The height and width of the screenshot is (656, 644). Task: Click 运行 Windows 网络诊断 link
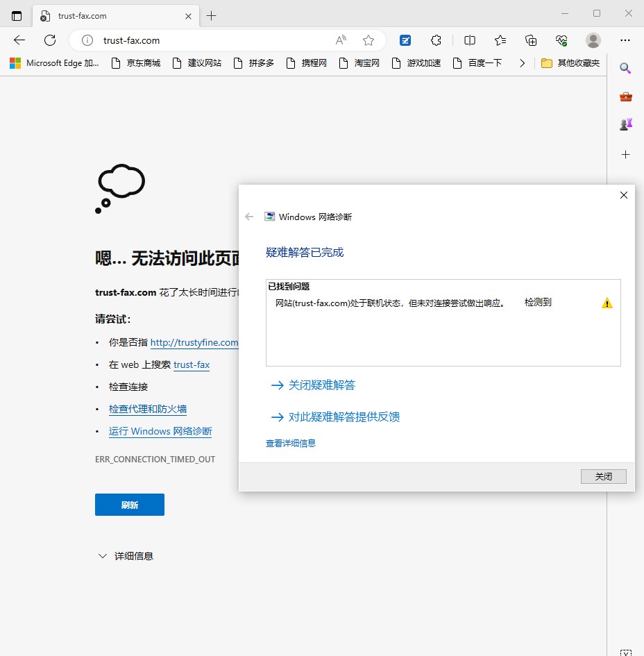(x=160, y=431)
